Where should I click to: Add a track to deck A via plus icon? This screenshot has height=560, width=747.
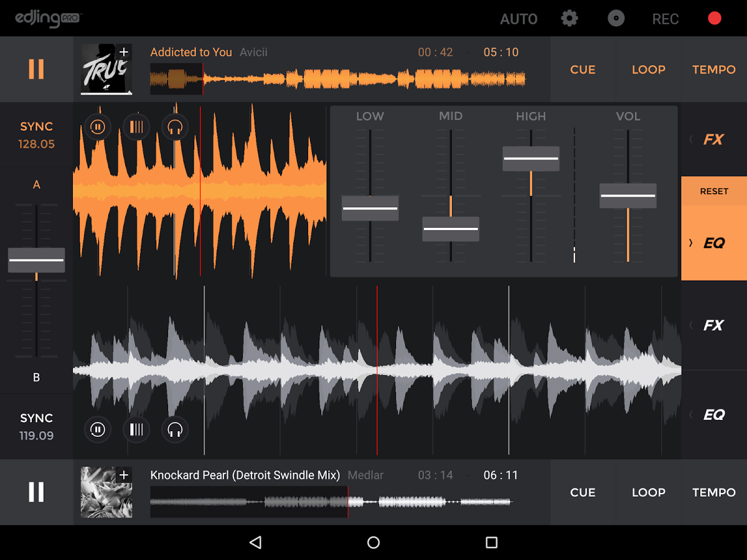[124, 52]
